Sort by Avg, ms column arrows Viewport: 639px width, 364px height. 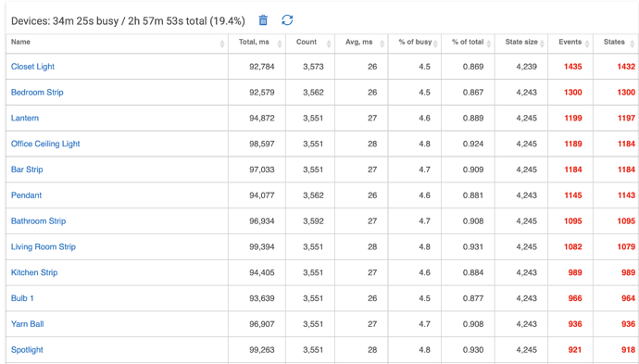point(382,44)
